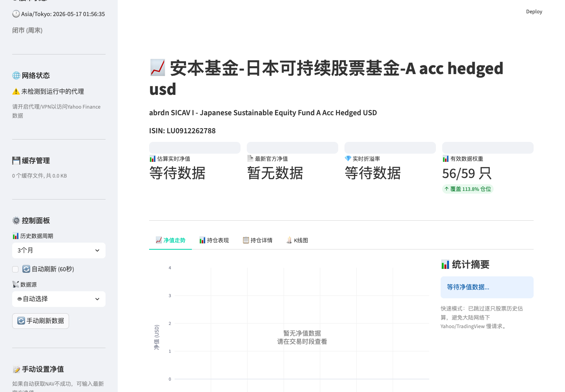Click the 等待净值数据... info box

487,287
